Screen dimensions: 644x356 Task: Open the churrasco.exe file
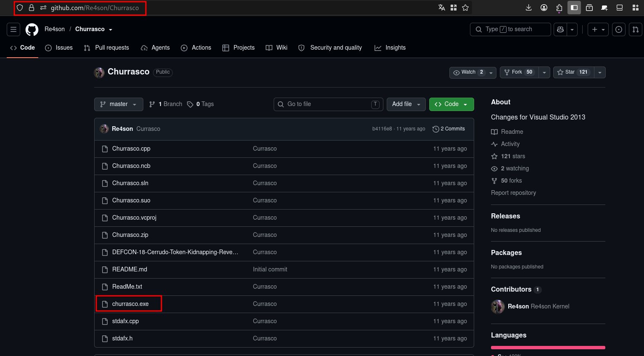click(x=130, y=304)
